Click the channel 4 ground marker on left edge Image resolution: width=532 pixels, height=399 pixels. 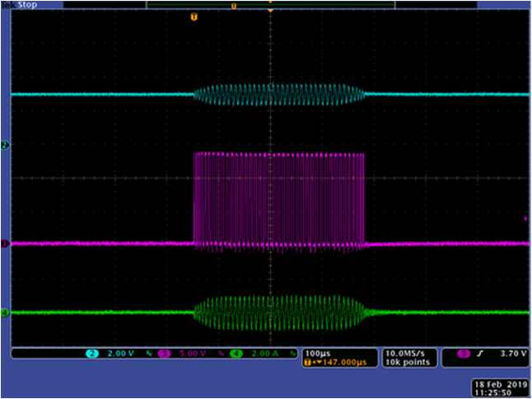5,313
